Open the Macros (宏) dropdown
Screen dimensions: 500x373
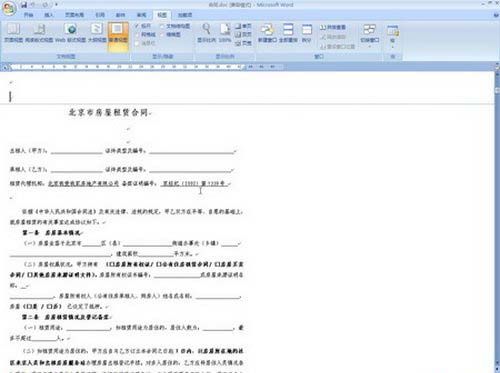tap(393, 36)
